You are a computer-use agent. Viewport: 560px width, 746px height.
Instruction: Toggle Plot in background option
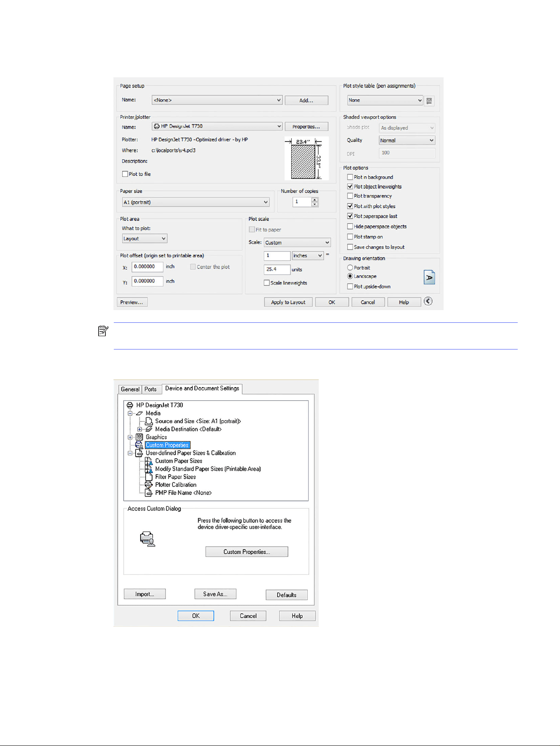point(350,177)
